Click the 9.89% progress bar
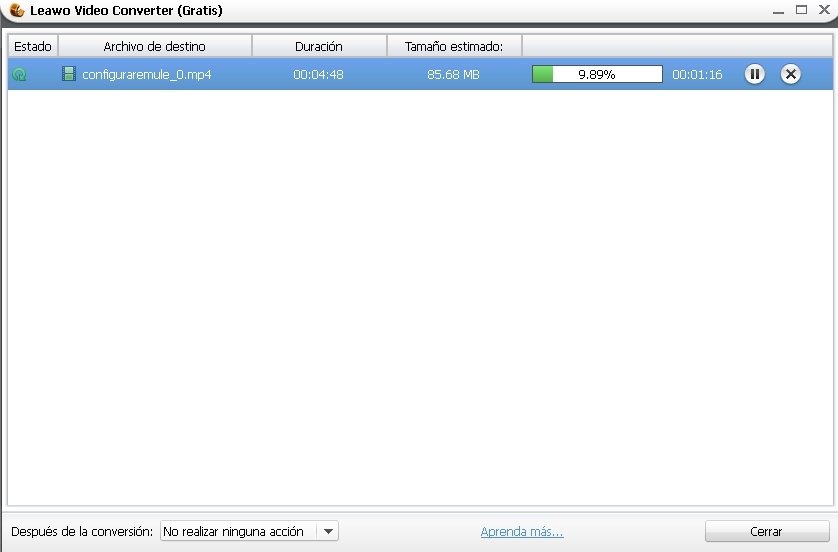838x552 pixels. point(597,74)
